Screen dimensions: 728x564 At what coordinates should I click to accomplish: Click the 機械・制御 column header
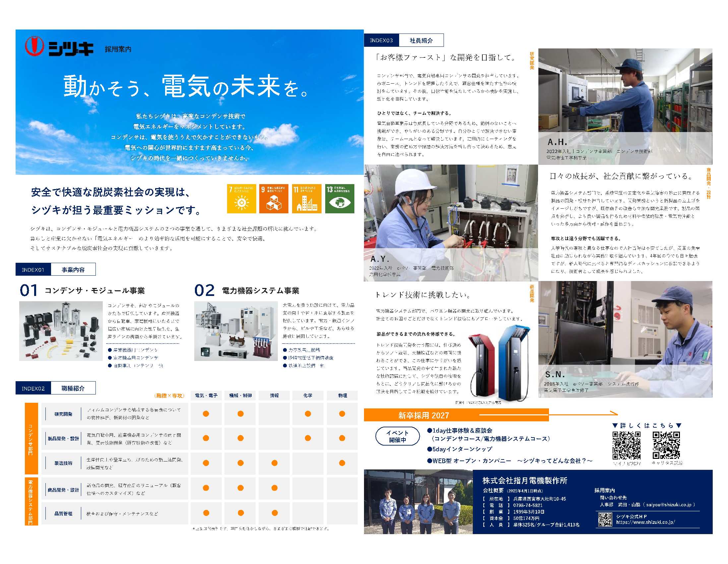[x=240, y=395]
